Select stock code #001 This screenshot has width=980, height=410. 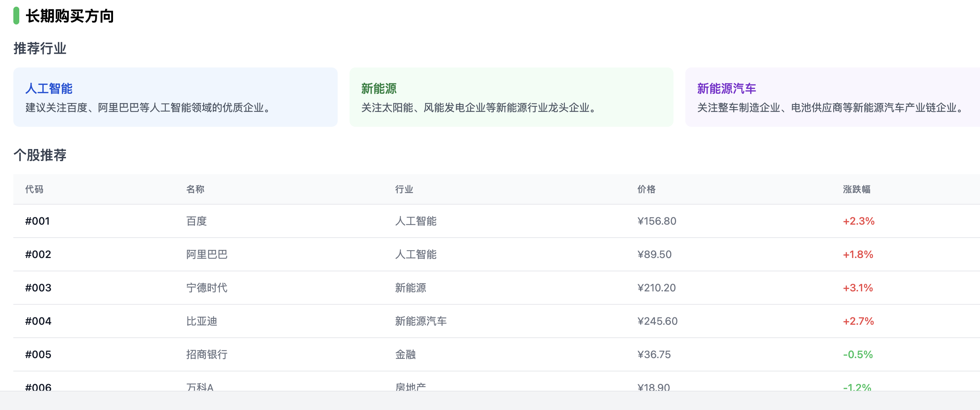pyautogui.click(x=37, y=221)
